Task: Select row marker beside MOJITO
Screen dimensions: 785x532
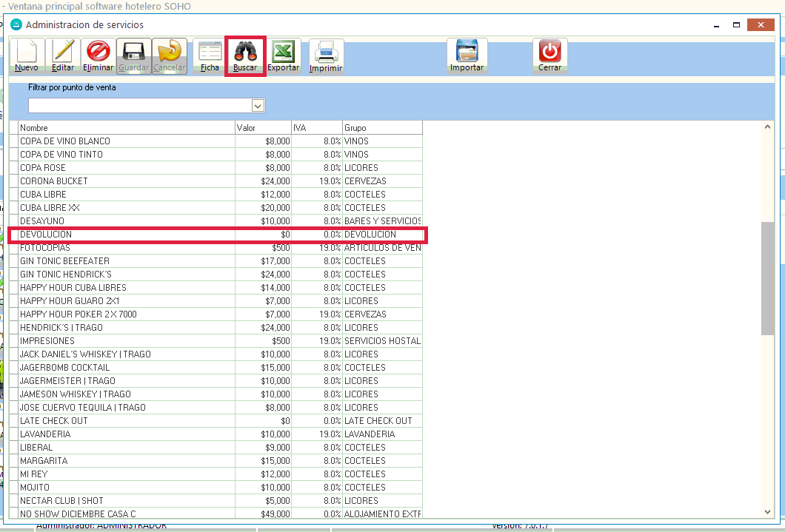Action: pos(13,488)
